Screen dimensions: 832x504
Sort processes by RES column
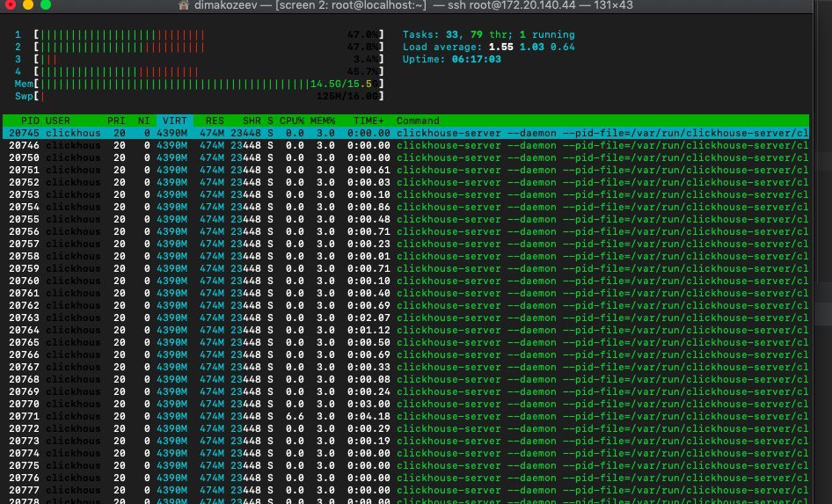[215, 121]
